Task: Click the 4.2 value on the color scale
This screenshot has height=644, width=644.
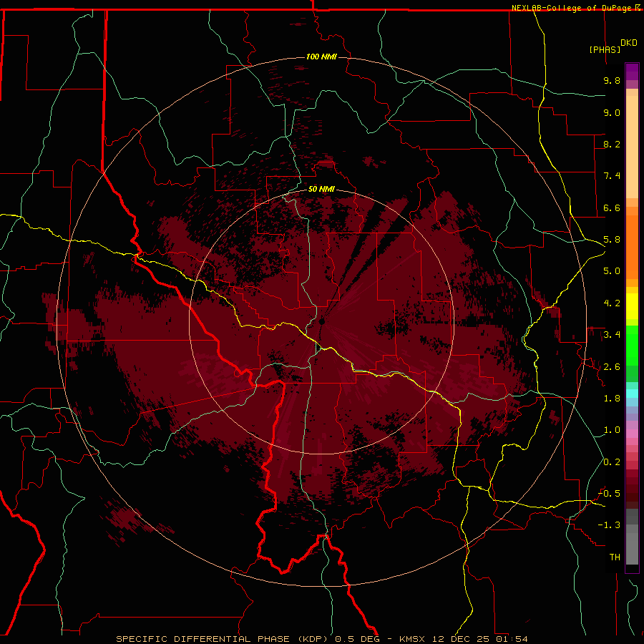Action: coord(612,303)
